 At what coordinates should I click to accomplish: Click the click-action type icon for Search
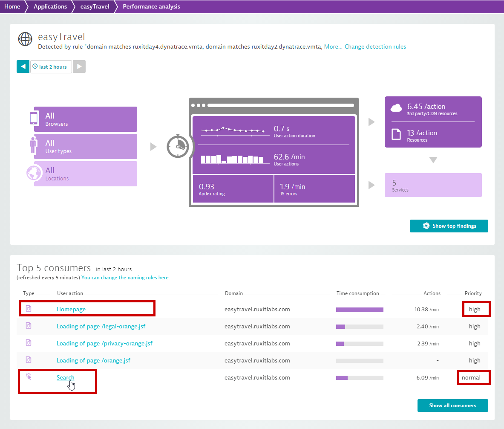click(x=29, y=377)
